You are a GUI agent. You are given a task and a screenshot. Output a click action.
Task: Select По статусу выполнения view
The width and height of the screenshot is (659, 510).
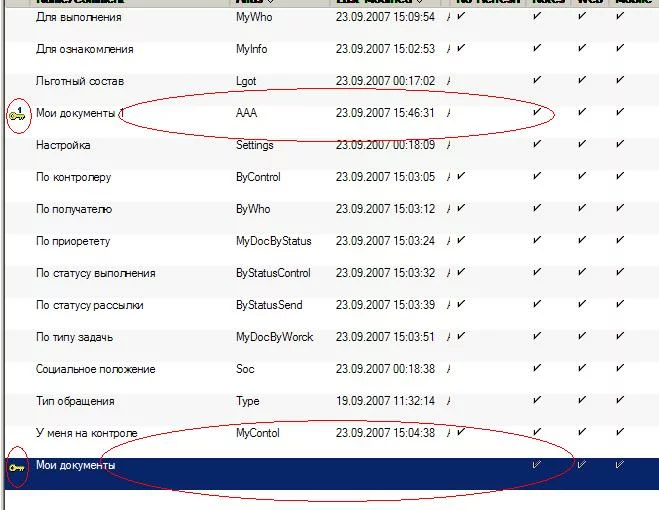point(96,273)
